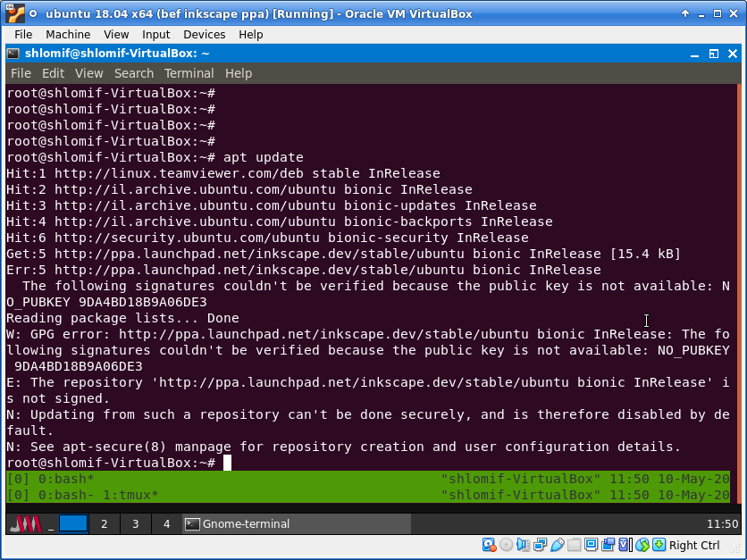Screen dimensions: 747x560
Task: Click the display monitor indicator icon
Action: click(592, 545)
